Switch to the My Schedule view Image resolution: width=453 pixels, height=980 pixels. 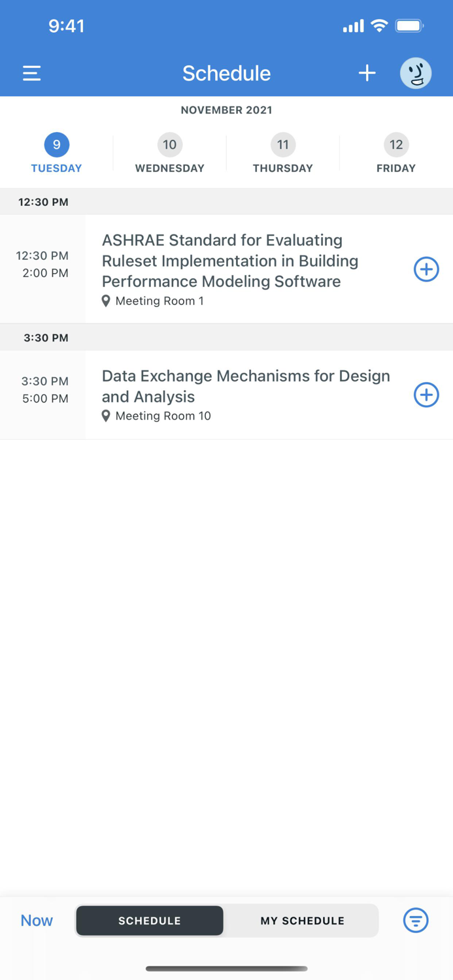(302, 921)
